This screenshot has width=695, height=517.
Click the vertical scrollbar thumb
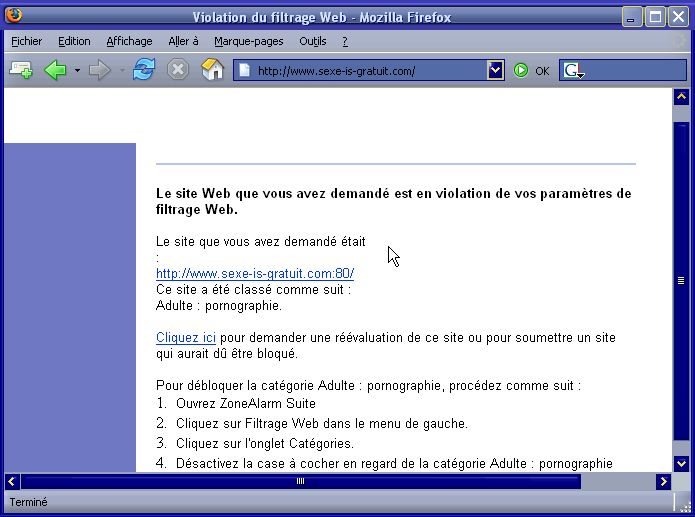pyautogui.click(x=681, y=281)
